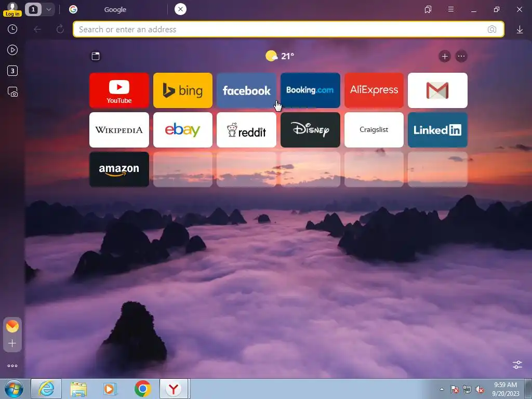Screen dimensions: 532x399
Task: Click the window icon left of weather
Action: pyautogui.click(x=96, y=56)
